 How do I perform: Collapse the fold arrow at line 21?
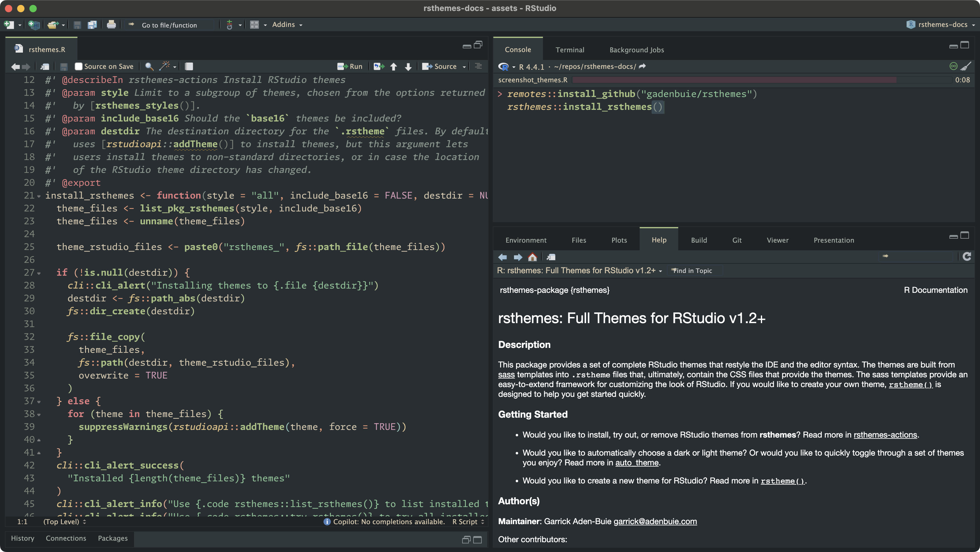[39, 196]
